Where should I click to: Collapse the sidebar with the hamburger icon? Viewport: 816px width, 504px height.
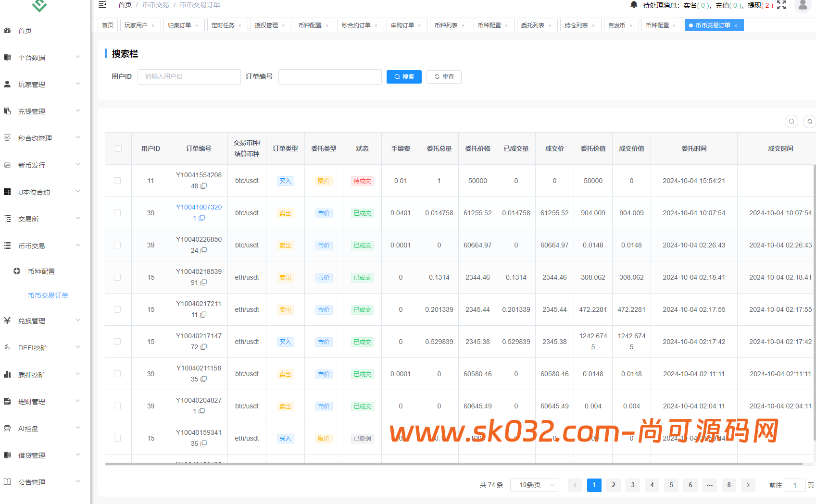[102, 5]
